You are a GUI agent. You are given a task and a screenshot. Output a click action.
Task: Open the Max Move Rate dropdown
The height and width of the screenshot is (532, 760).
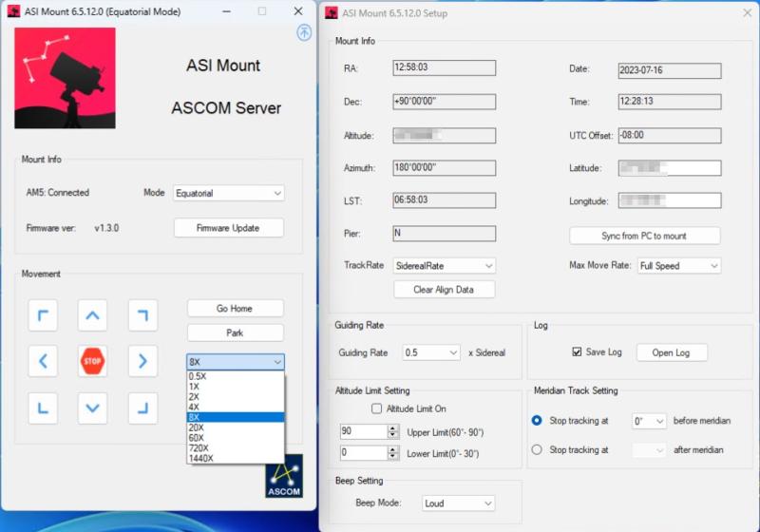click(678, 265)
